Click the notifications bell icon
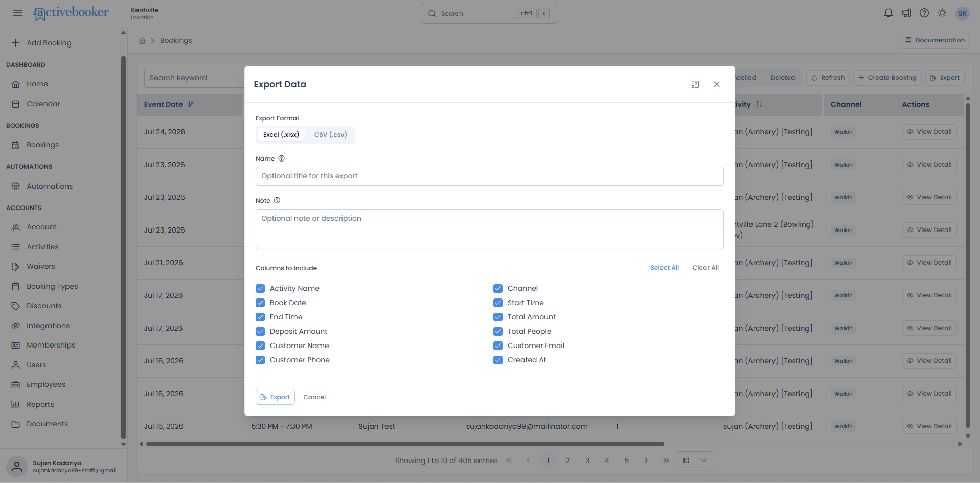980x483 pixels. point(888,13)
